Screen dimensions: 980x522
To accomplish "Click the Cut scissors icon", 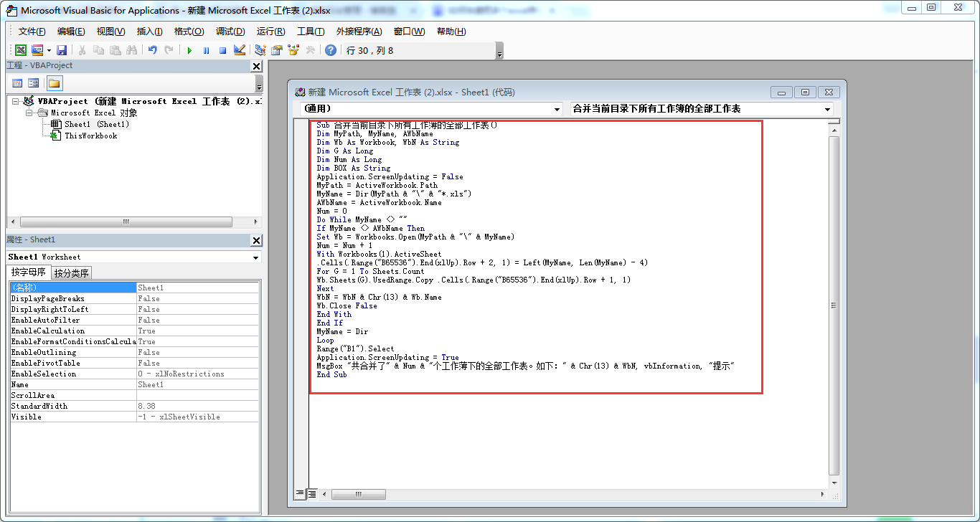I will pos(82,50).
